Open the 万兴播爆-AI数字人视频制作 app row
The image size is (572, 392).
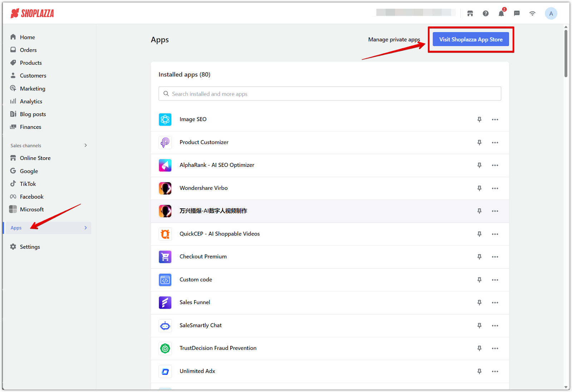330,211
